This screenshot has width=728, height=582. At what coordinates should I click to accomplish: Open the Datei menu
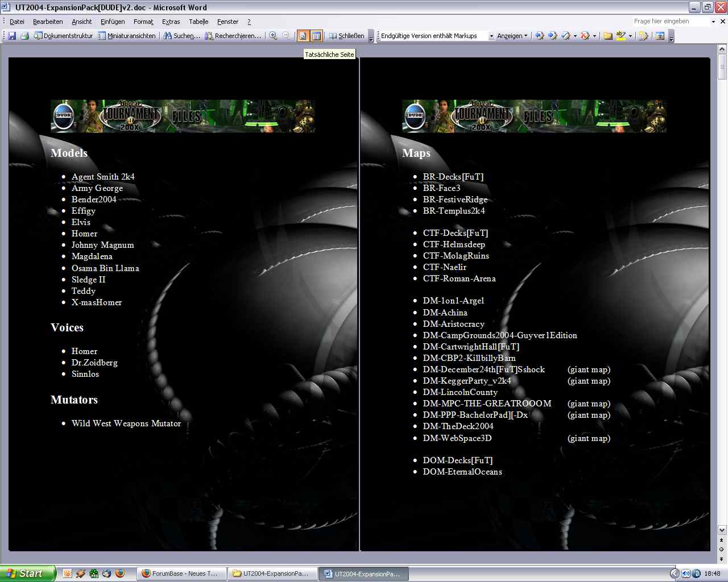click(x=17, y=22)
